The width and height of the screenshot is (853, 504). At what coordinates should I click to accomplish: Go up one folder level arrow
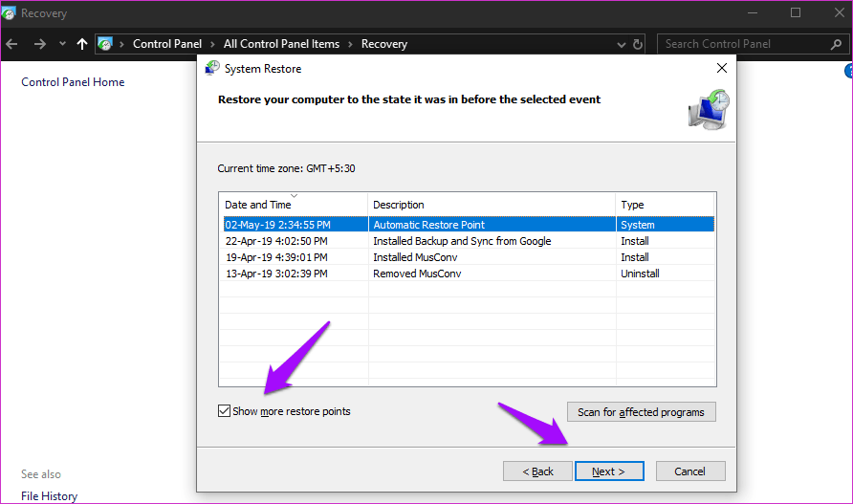click(x=82, y=44)
